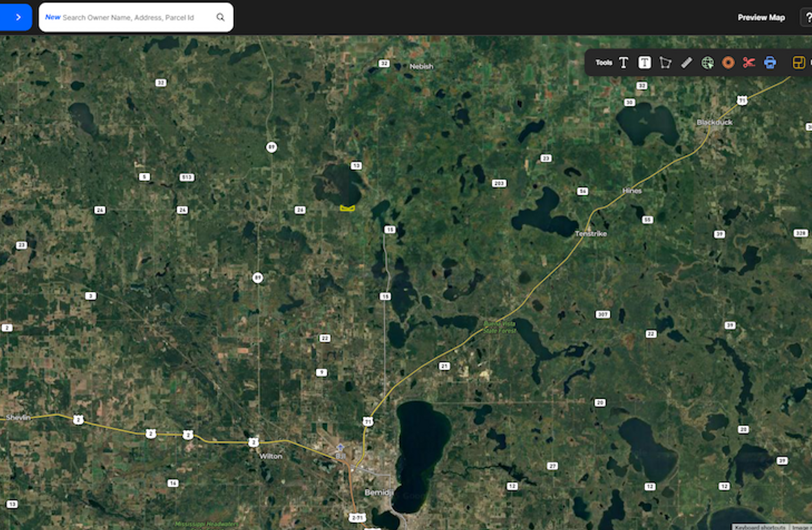Activate the ruler measure tool
Viewport: 812px width, 530px height.
click(686, 62)
